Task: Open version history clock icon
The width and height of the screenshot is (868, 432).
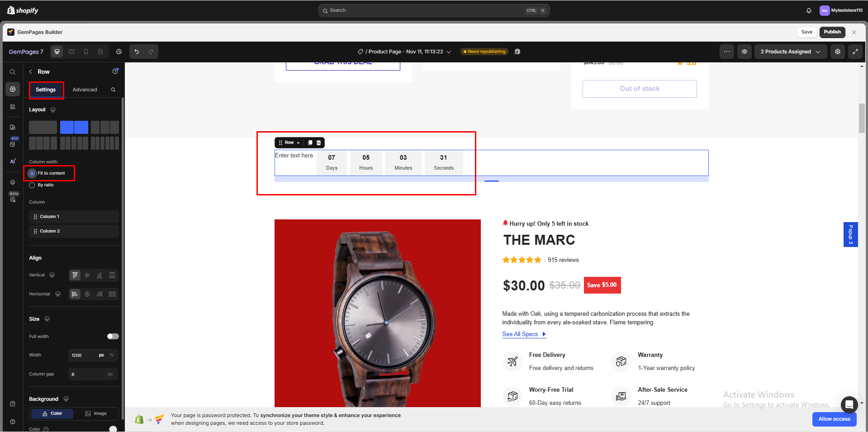Action: 119,52
